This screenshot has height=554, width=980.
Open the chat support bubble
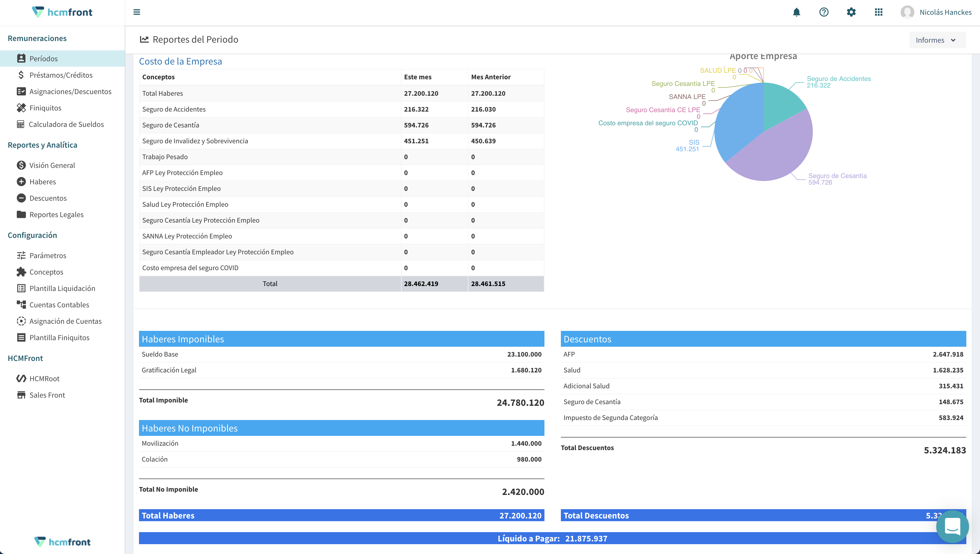953,527
